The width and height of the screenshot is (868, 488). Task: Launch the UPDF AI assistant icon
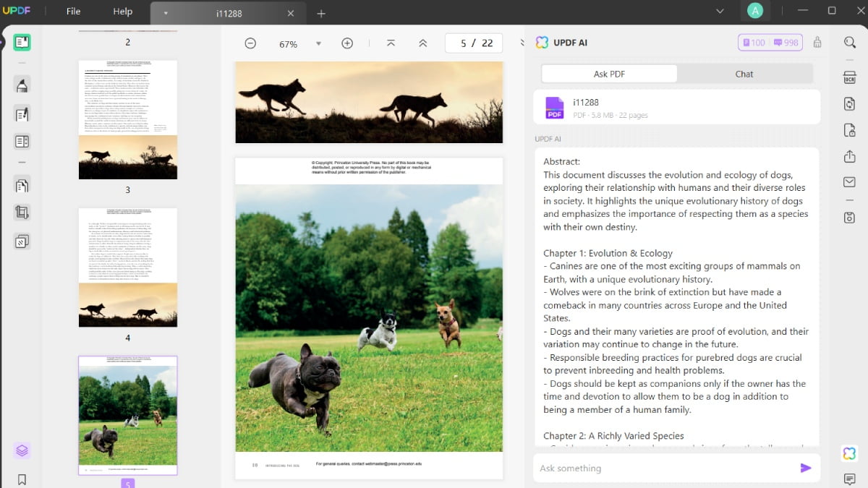pos(848,453)
